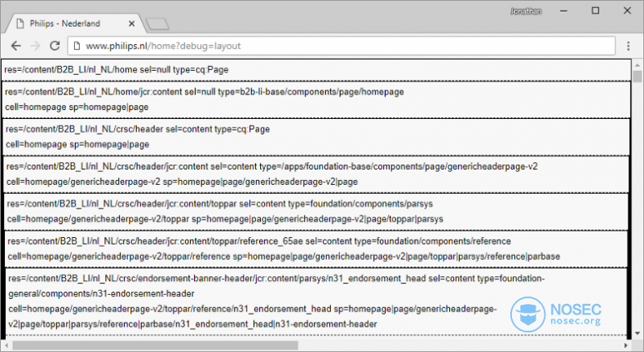644x352 pixels.
Task: Click the line 'res=/content/B2B_LI/nl_NL/home sel=null type=cq:Page'
Action: 117,69
